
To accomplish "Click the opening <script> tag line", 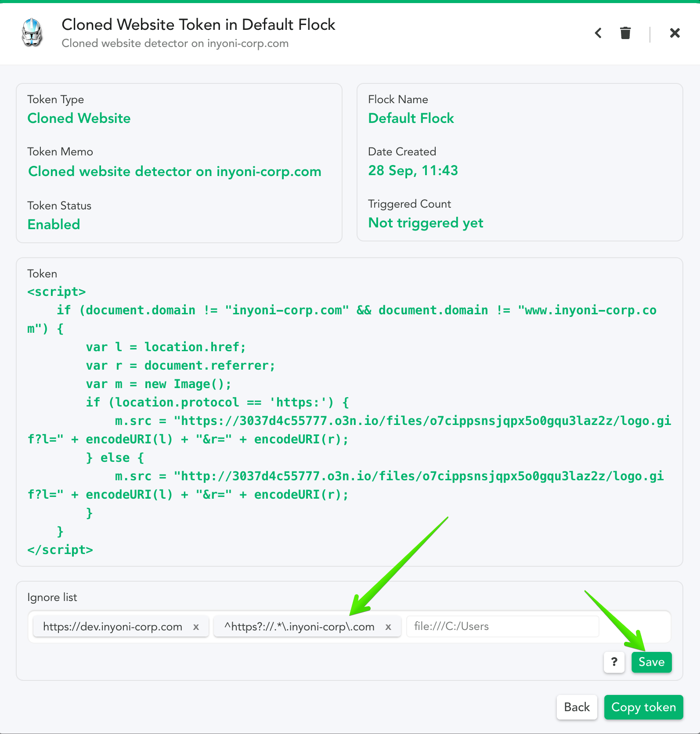I will pyautogui.click(x=57, y=291).
